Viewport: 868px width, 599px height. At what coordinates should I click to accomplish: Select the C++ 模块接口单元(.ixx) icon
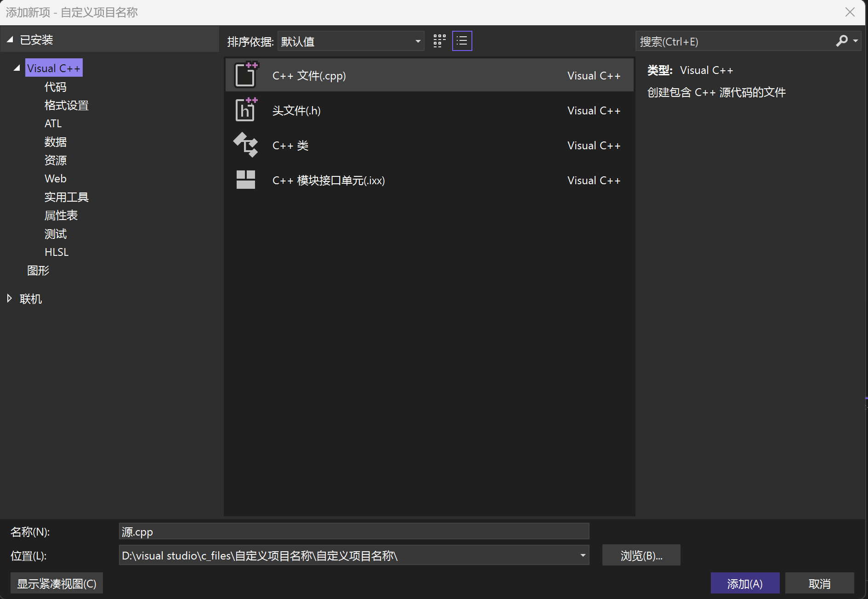[x=246, y=180]
